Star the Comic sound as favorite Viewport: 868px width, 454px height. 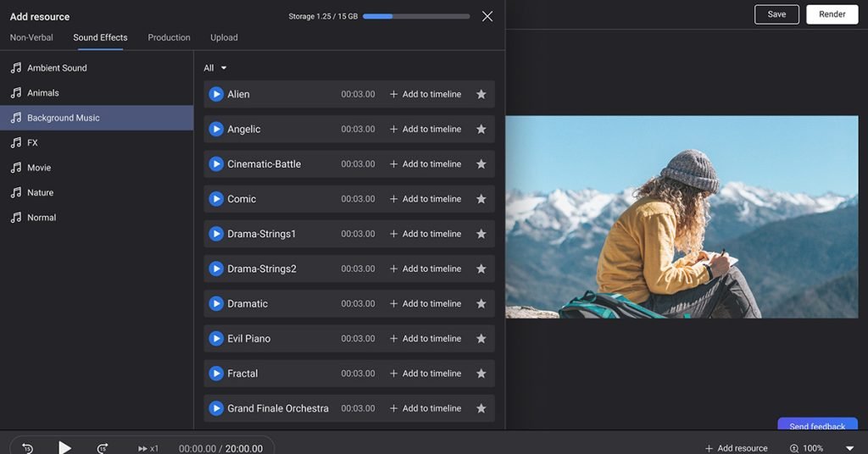tap(481, 199)
